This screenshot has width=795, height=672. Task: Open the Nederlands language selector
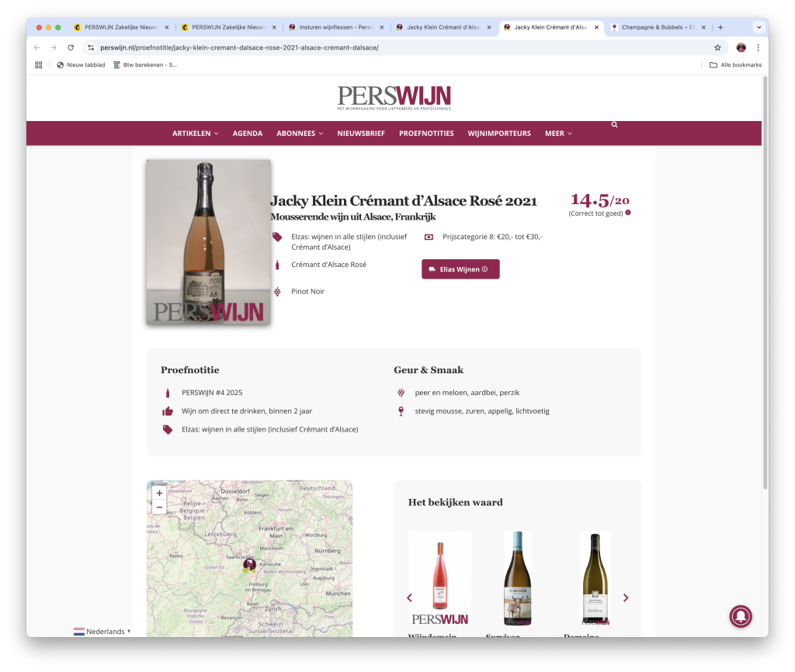pyautogui.click(x=102, y=632)
